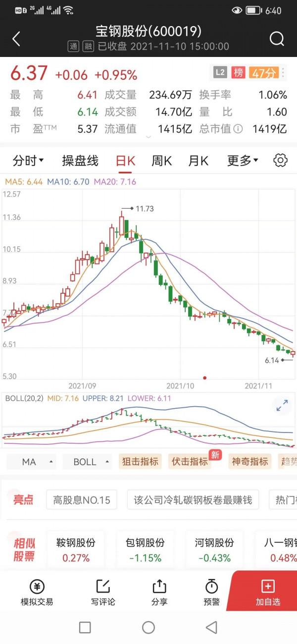Image resolution: width=297 pixels, height=644 pixels.
Task: Switch to the 月K tab
Action: (x=198, y=161)
